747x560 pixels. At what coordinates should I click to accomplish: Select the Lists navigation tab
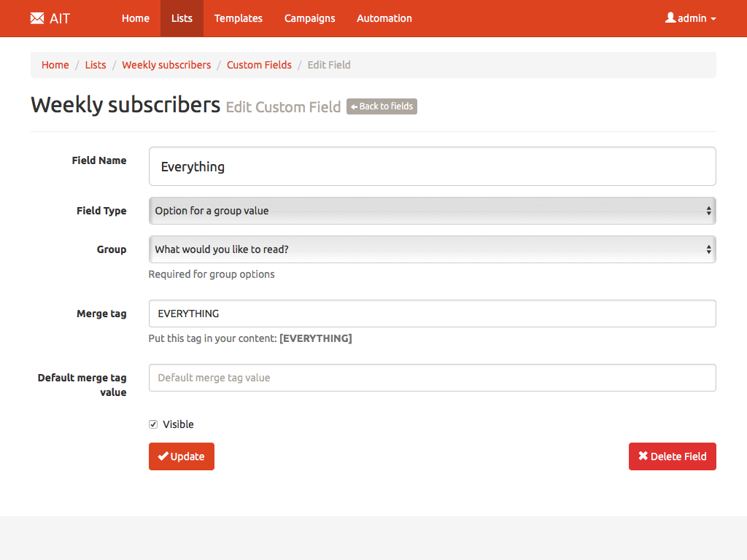tap(182, 18)
